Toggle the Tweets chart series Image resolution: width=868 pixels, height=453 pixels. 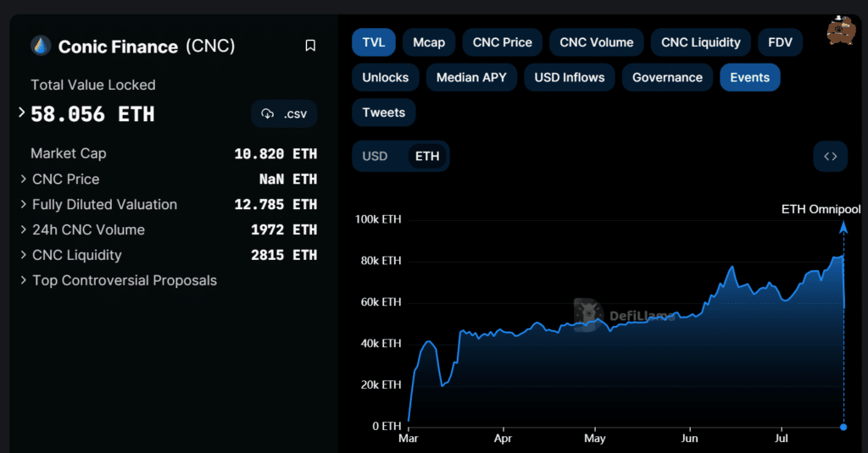click(384, 113)
